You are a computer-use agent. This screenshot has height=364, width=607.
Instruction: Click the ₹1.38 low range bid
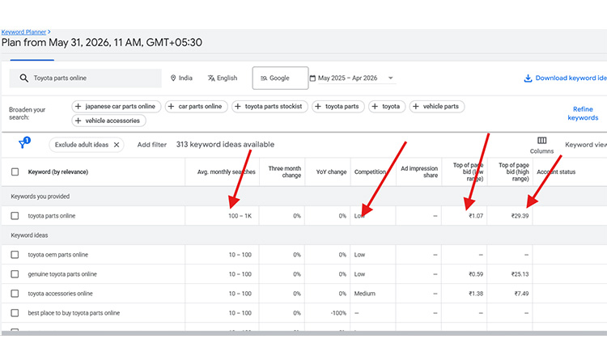(476, 293)
